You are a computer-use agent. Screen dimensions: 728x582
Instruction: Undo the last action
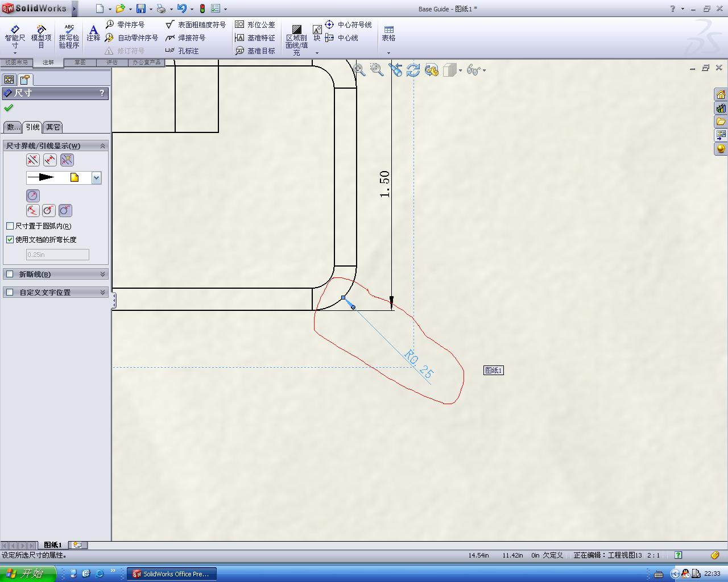181,9
